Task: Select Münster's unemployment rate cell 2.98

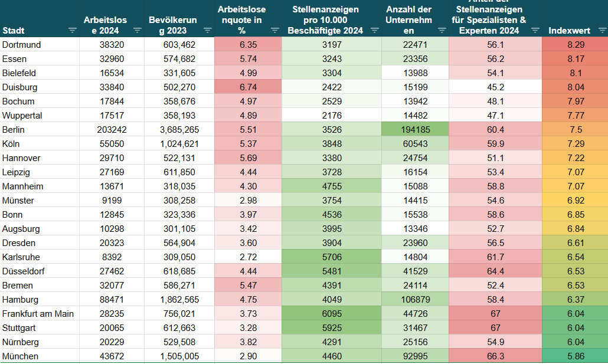Action: tap(247, 200)
